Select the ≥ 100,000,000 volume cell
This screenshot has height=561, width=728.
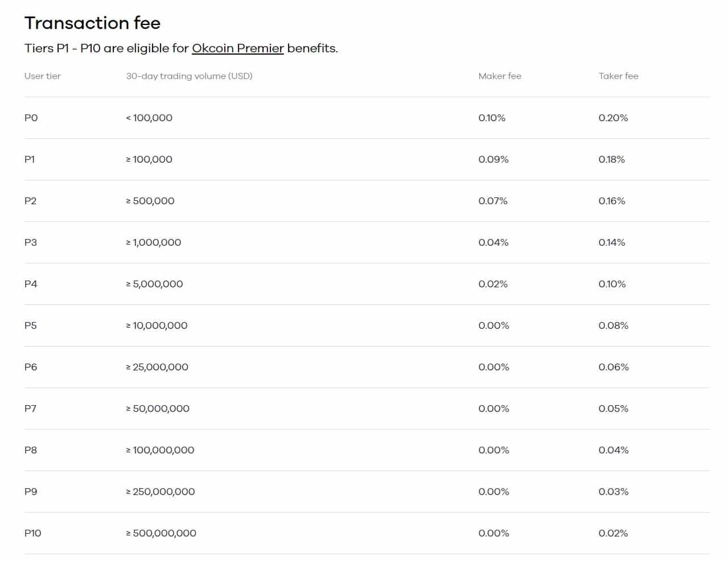pos(160,450)
